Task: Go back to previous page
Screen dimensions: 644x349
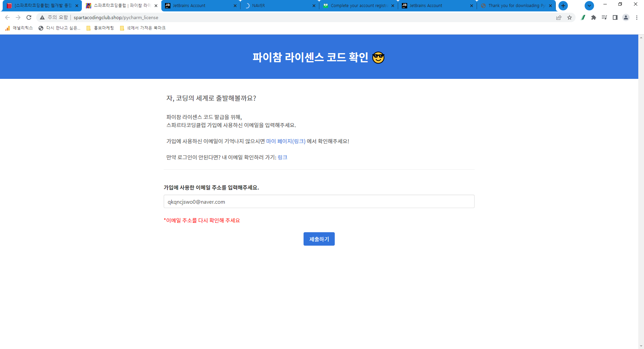Action: pyautogui.click(x=7, y=17)
